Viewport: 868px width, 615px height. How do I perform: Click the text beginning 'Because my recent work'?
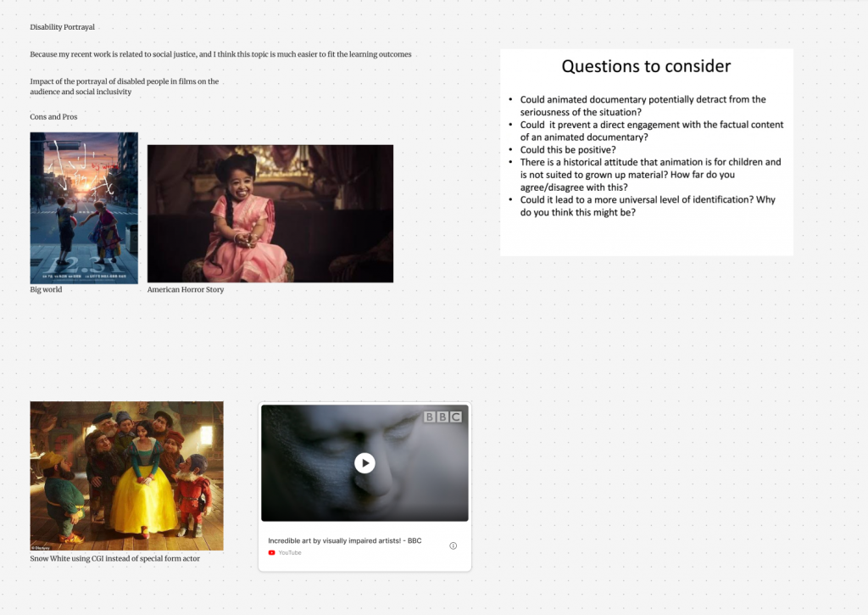point(221,54)
